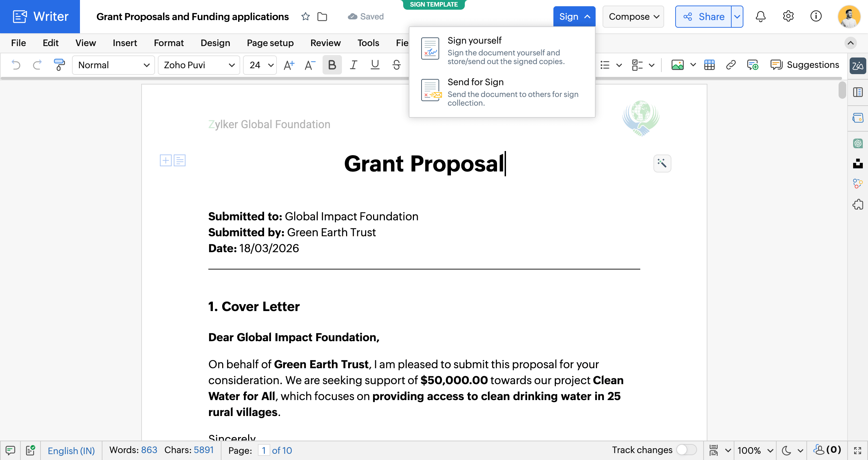The height and width of the screenshot is (460, 868).
Task: Insert a hyperlink with link icon
Action: point(731,65)
